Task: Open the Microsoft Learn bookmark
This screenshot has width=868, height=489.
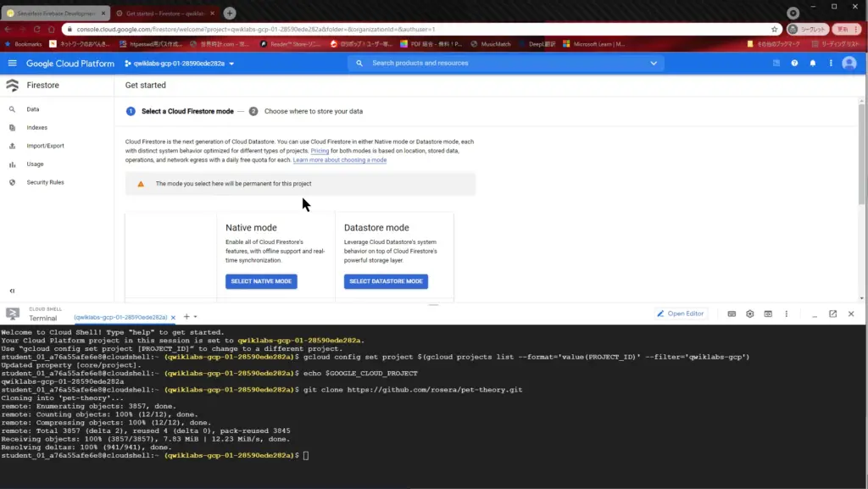Action: [594, 44]
